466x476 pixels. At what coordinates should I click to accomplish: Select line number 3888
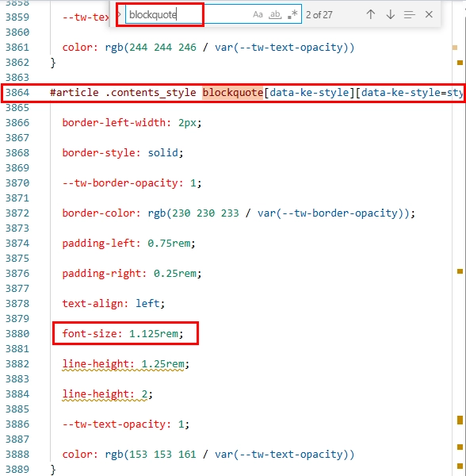[17, 455]
